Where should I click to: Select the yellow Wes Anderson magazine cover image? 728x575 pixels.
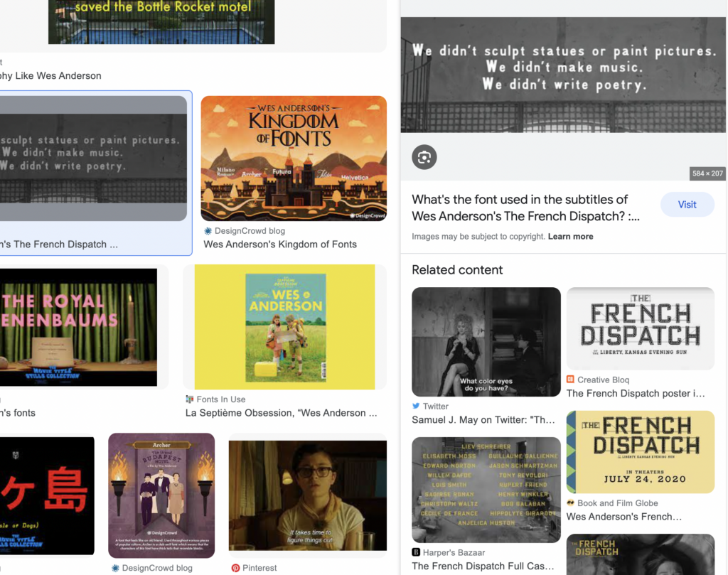(x=284, y=327)
